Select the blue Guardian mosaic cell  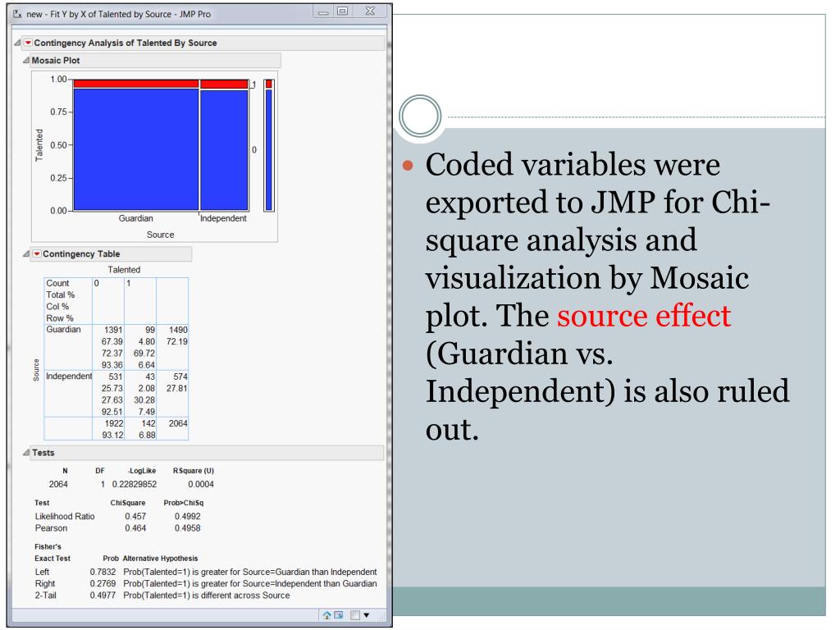coord(136,149)
